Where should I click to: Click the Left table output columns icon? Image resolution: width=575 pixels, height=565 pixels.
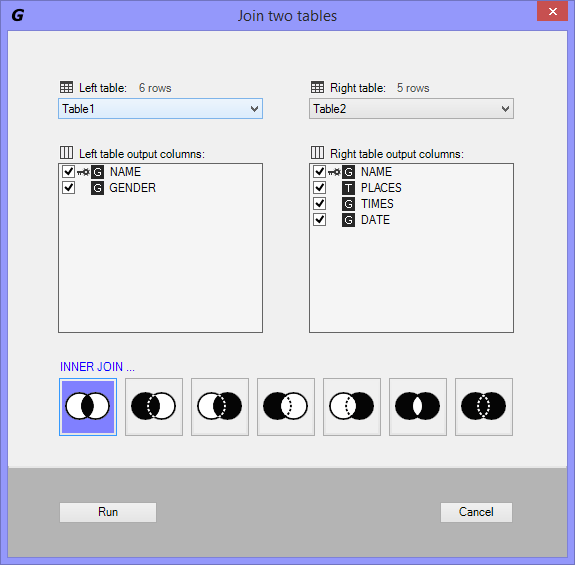pos(66,153)
